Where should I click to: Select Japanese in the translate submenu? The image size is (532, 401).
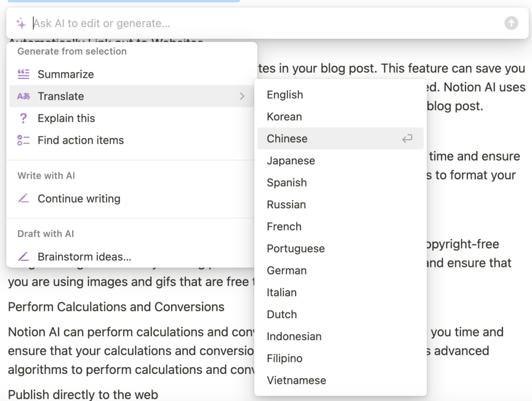(x=290, y=161)
